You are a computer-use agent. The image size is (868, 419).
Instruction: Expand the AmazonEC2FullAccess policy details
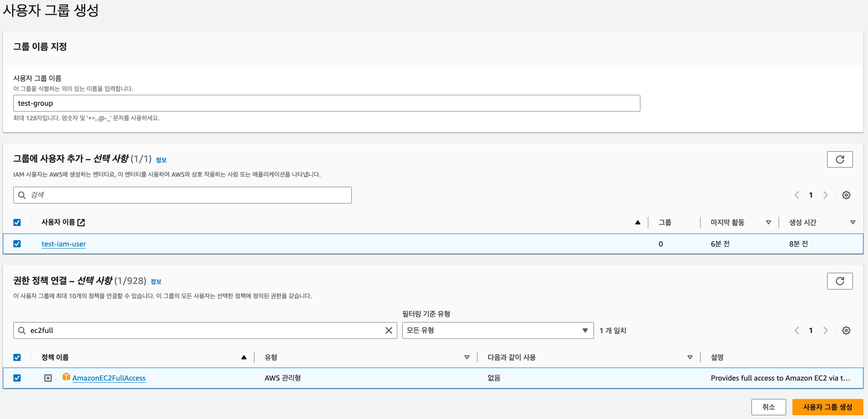click(x=48, y=378)
